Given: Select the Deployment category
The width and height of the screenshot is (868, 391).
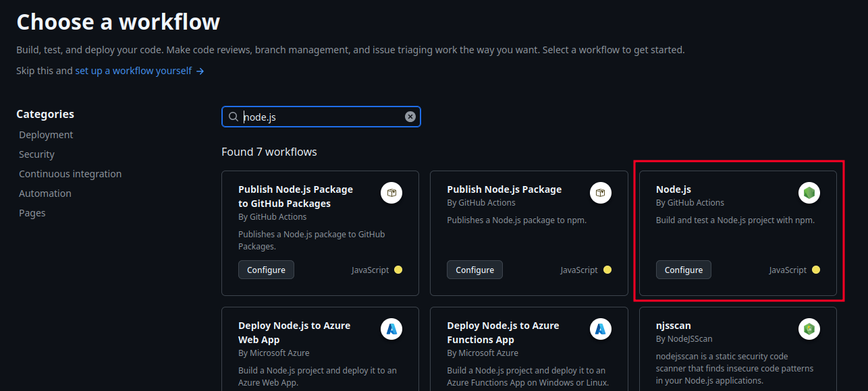Looking at the screenshot, I should (46, 134).
